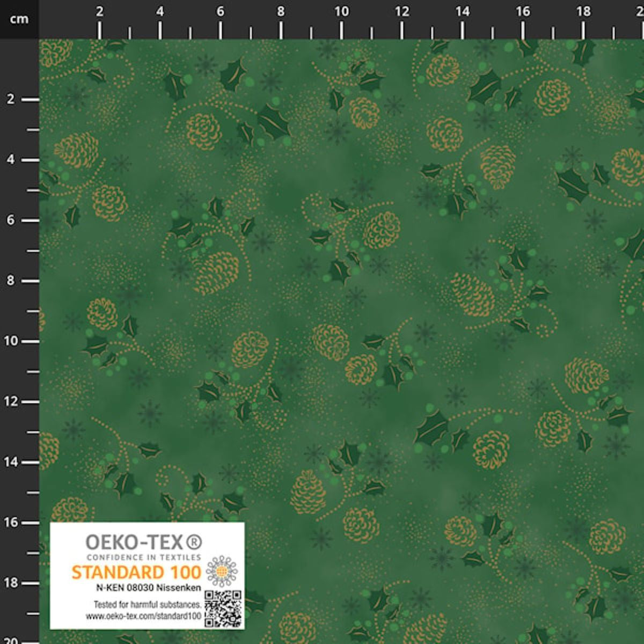This screenshot has width=644, height=644.
Task: Click the QR code on the OEKO-TEX label
Action: coord(223,609)
